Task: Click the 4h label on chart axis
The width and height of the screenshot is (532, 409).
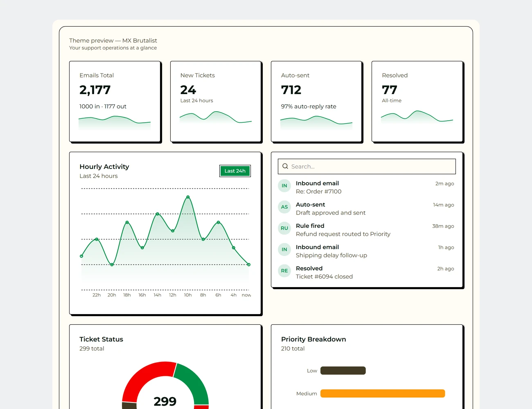Action: coord(234,295)
